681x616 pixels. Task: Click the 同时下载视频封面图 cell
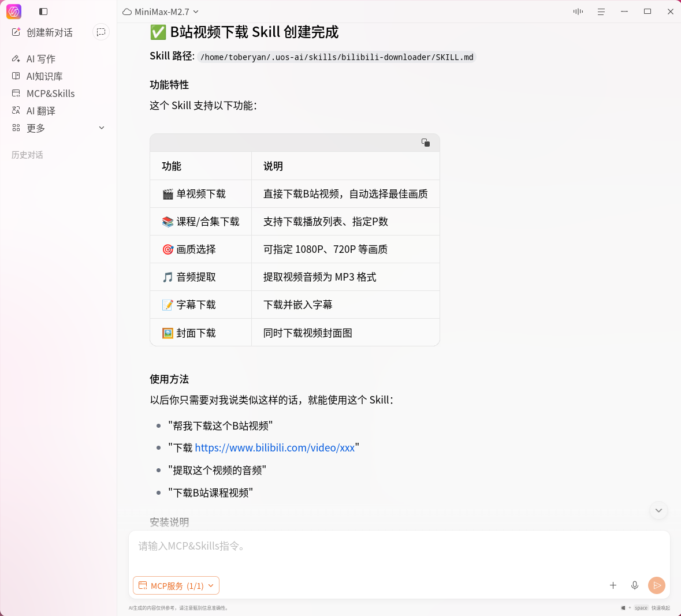pos(346,333)
